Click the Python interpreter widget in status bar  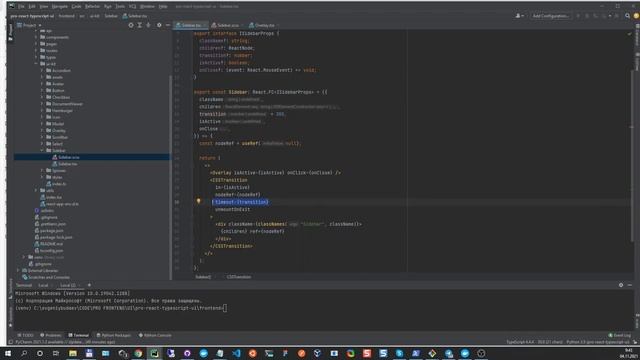[599, 342]
